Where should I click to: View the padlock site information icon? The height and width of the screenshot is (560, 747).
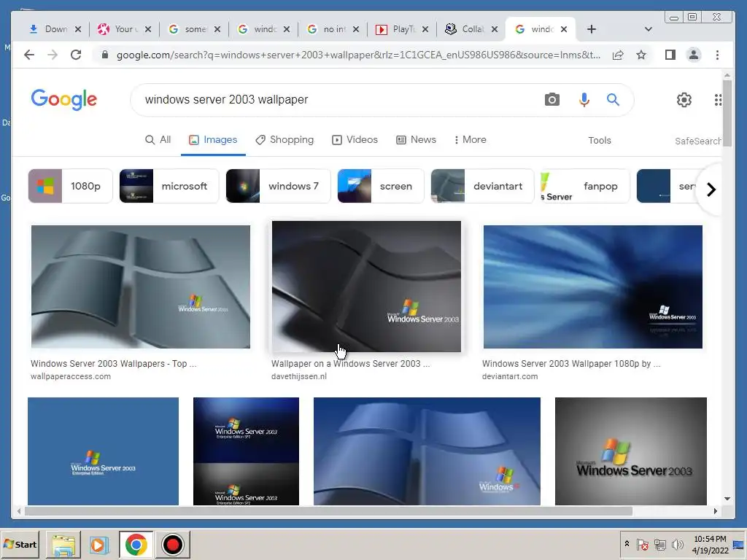105,55
